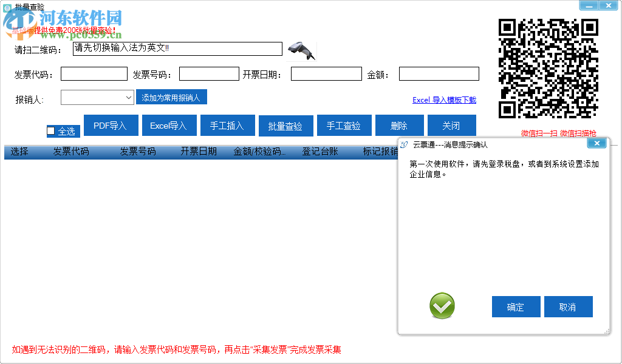Click inside the 金额 input field
Viewport: 622px width, 364px height.
439,73
